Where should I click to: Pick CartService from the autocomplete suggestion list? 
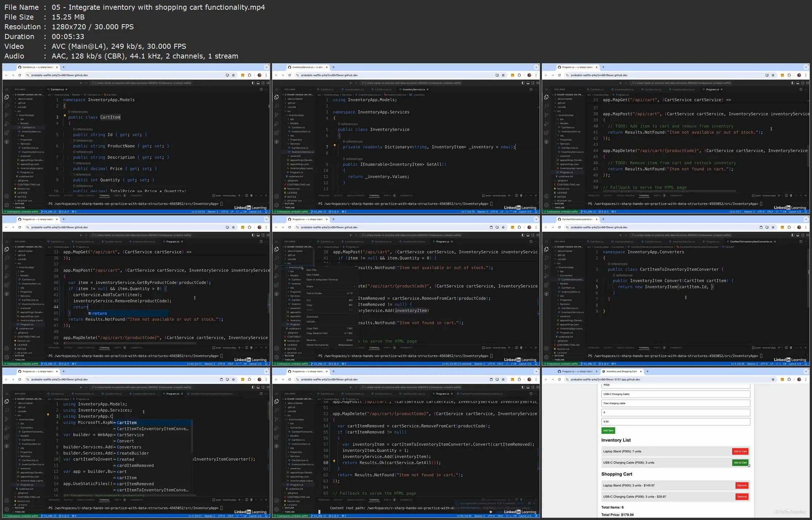click(130, 435)
